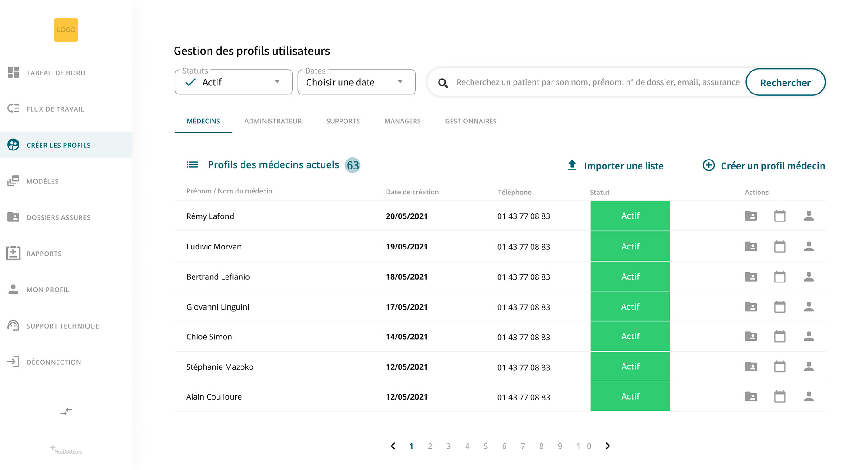Open Mon profil in sidebar
The width and height of the screenshot is (868, 470).
pyautogui.click(x=66, y=290)
